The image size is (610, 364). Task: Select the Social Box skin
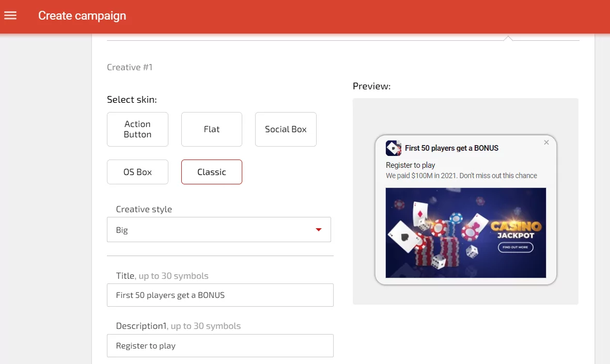pos(286,129)
